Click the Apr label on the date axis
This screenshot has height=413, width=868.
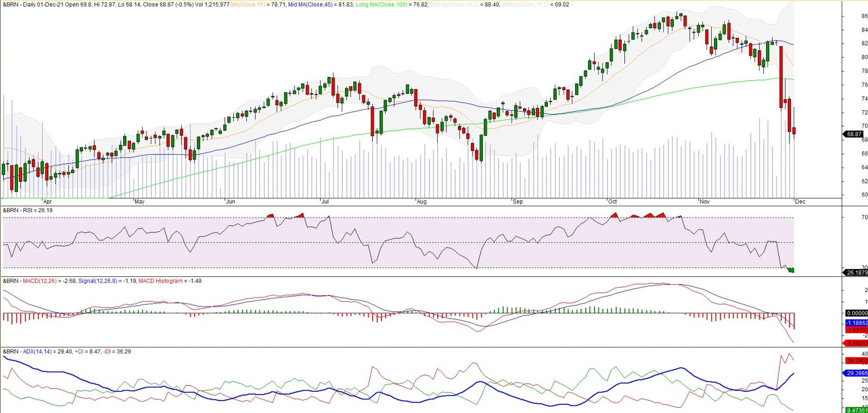tap(47, 201)
